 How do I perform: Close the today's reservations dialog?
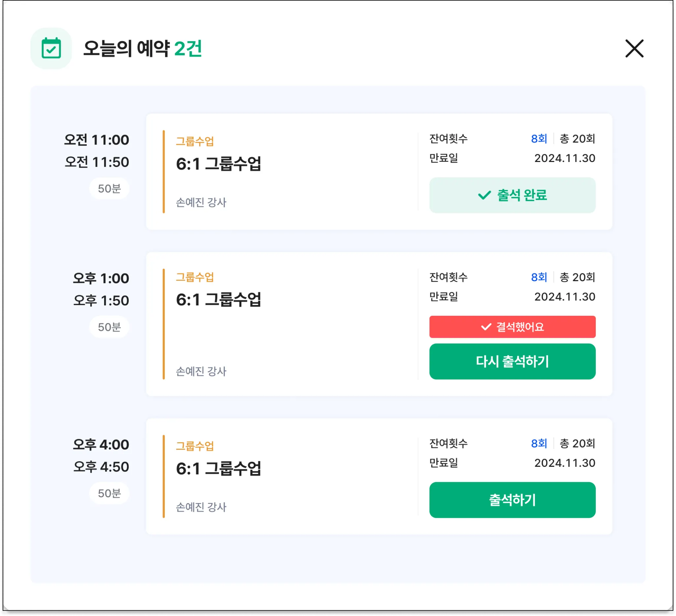[x=634, y=49]
